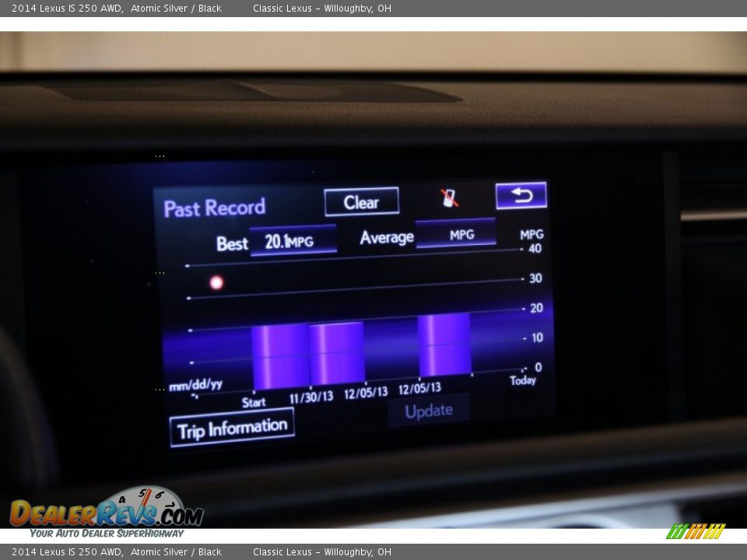Tap the phone disconnected status icon

(450, 198)
